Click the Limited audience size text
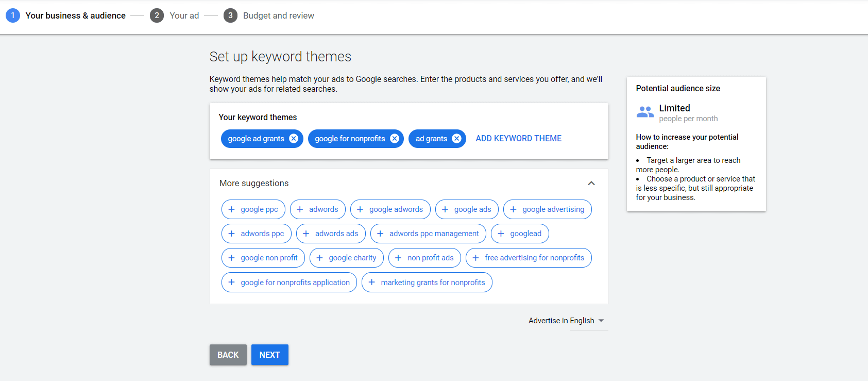Viewport: 868px width, 381px height. (674, 108)
